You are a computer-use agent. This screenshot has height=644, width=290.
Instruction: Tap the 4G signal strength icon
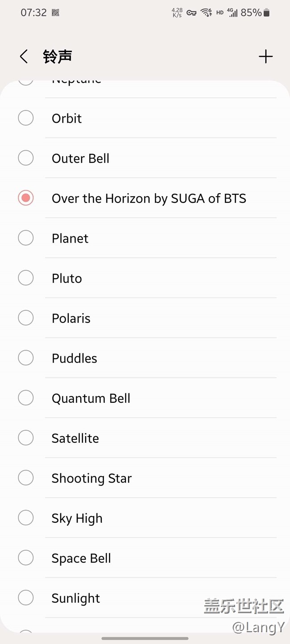(232, 13)
